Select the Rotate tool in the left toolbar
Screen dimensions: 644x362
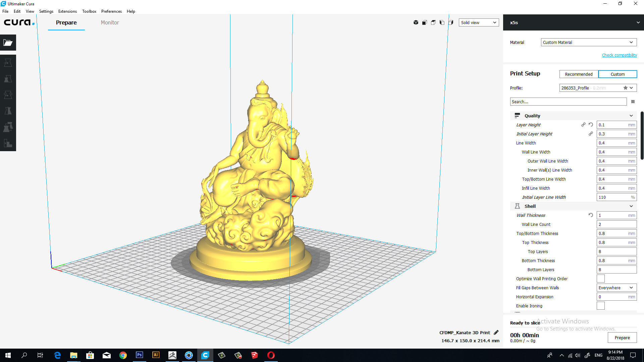(8, 95)
